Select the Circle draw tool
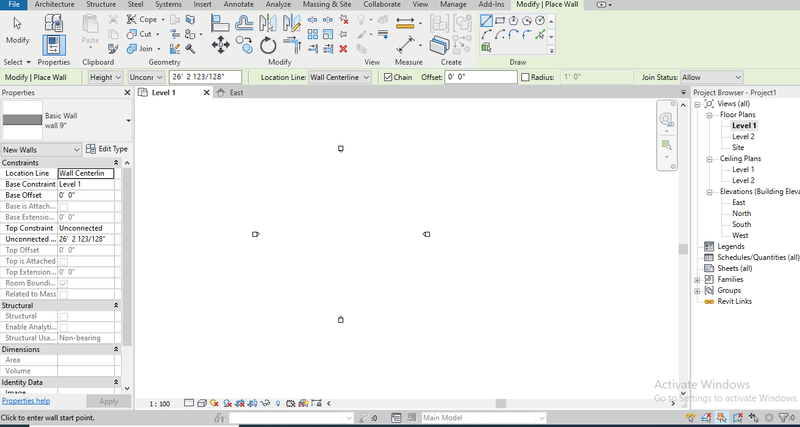This screenshot has height=427, width=800. point(540,21)
